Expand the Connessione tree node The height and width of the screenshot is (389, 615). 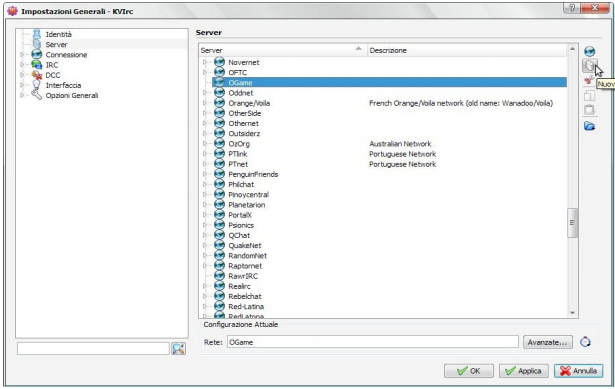point(22,55)
